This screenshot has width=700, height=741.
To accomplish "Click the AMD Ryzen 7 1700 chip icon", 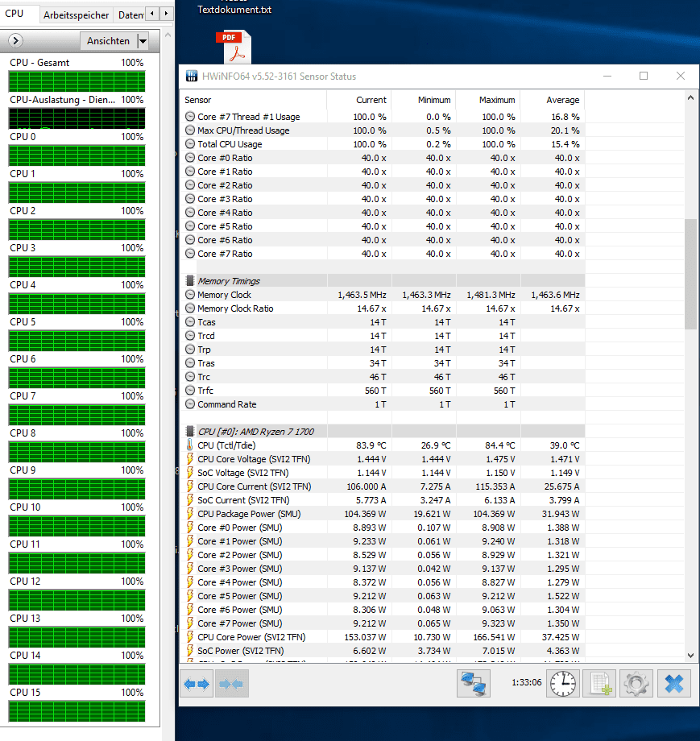I will (x=190, y=431).
